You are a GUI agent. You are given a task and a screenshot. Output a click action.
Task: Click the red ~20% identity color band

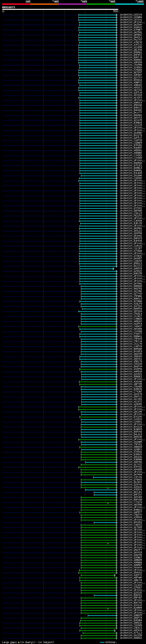pos(16,4)
